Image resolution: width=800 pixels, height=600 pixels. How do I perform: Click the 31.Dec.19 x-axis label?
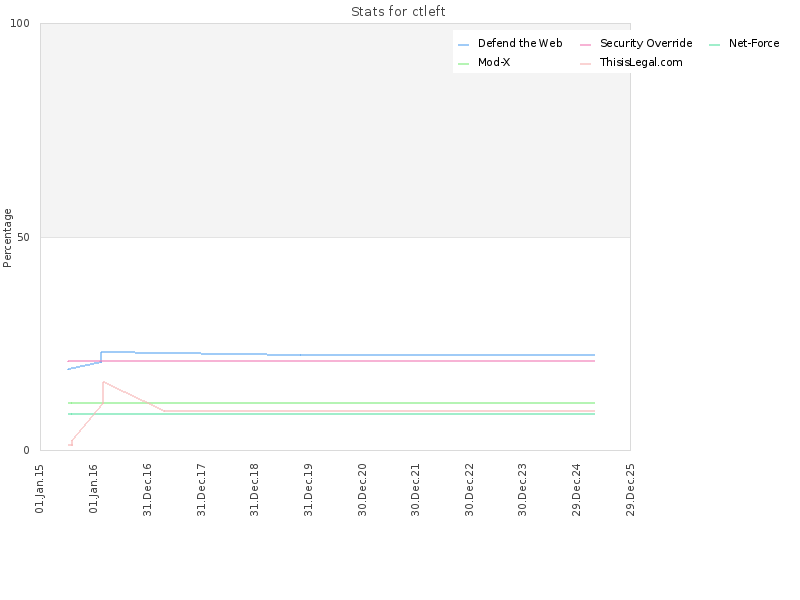click(308, 489)
